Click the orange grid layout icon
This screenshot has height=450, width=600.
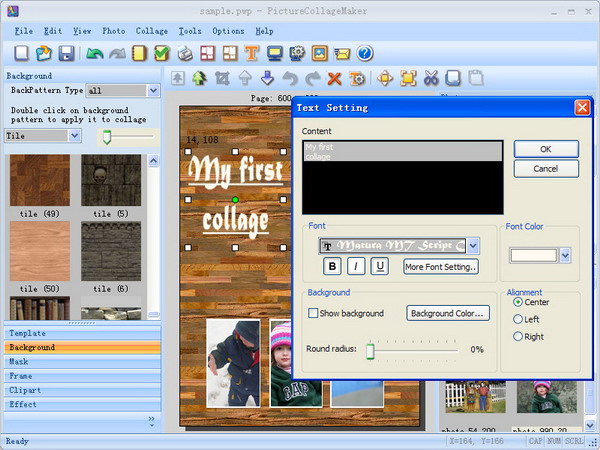click(230, 53)
